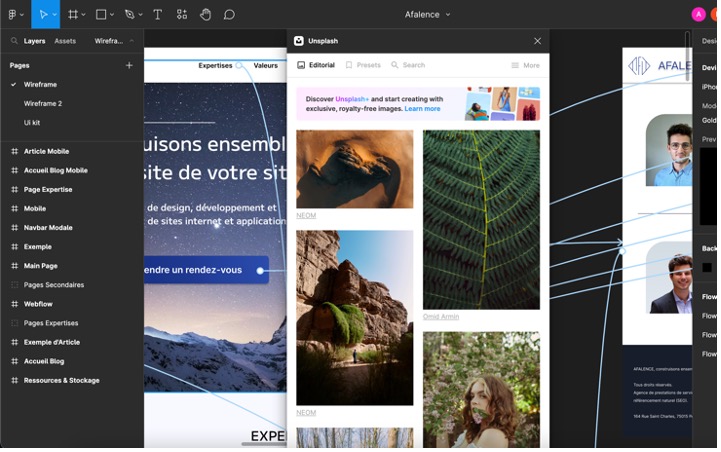This screenshot has width=721, height=452.
Task: Add a new page with plus icon
Action: point(129,65)
